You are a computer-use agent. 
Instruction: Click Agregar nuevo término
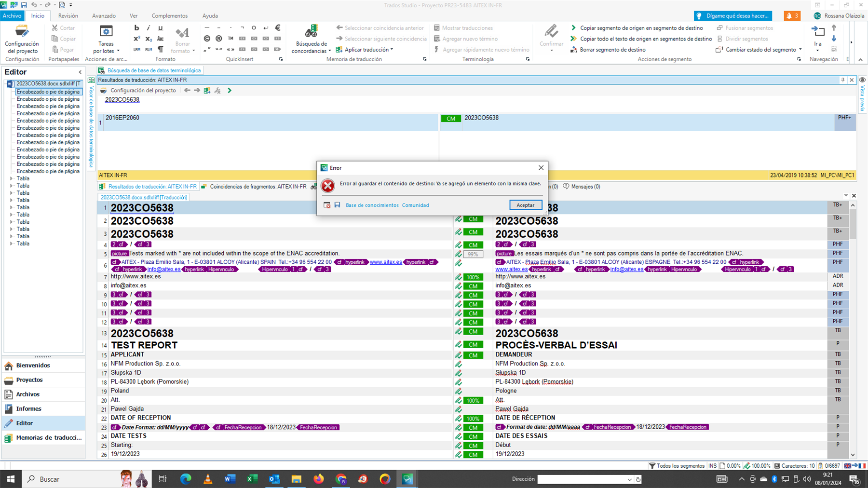(x=465, y=39)
